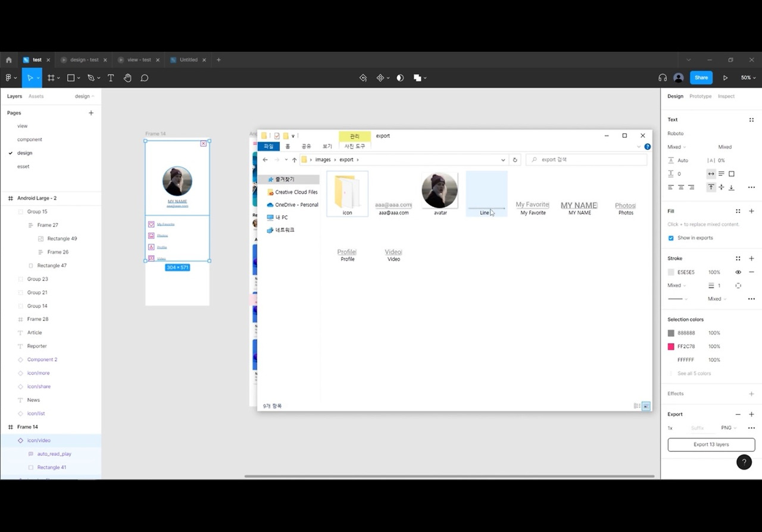Enable auto width text resizing
Screen dimensions: 762x532
tap(711, 174)
